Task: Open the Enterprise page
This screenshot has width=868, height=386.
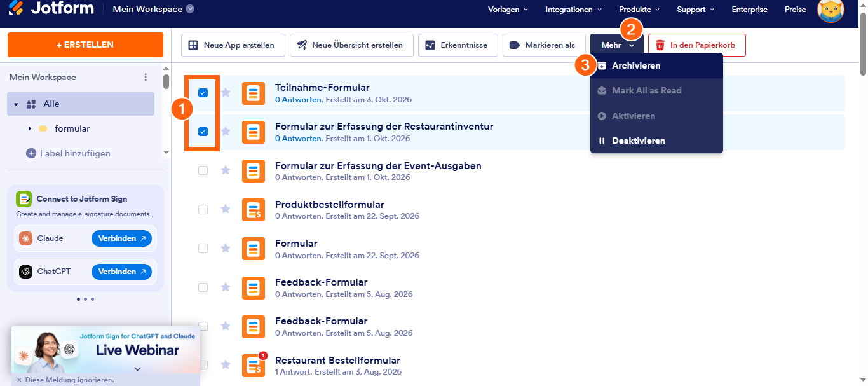Action: [x=750, y=10]
